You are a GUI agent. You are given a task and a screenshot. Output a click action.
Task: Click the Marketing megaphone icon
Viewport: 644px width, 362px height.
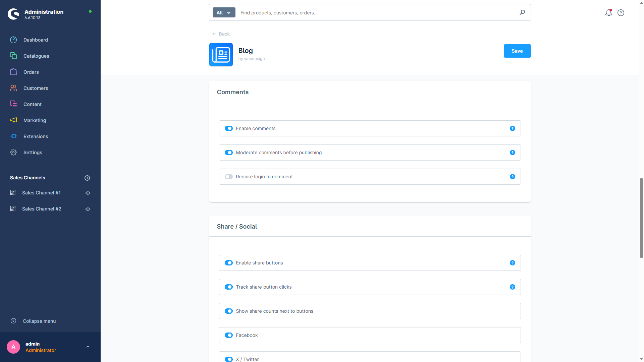tap(13, 120)
